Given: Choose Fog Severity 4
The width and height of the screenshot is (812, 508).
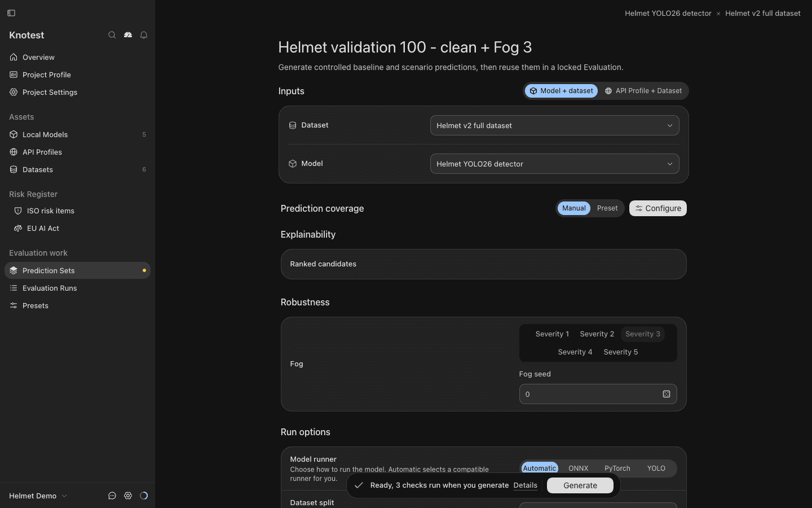Looking at the screenshot, I should (575, 352).
